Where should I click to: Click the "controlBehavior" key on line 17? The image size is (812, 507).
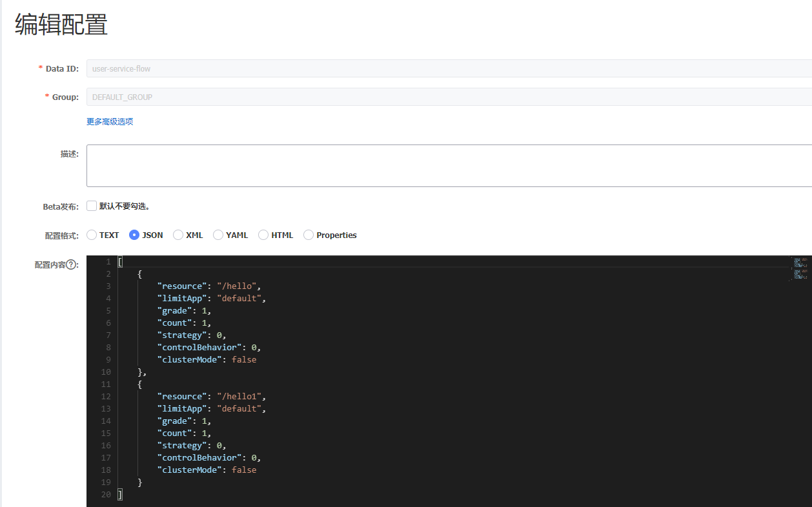pyautogui.click(x=200, y=457)
